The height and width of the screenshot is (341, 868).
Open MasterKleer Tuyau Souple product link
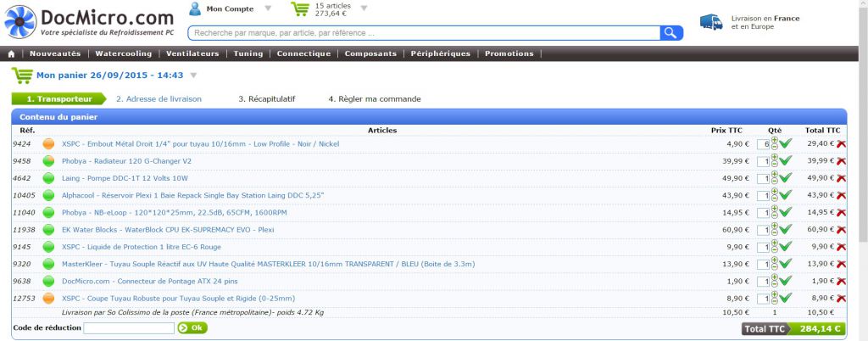tap(268, 264)
